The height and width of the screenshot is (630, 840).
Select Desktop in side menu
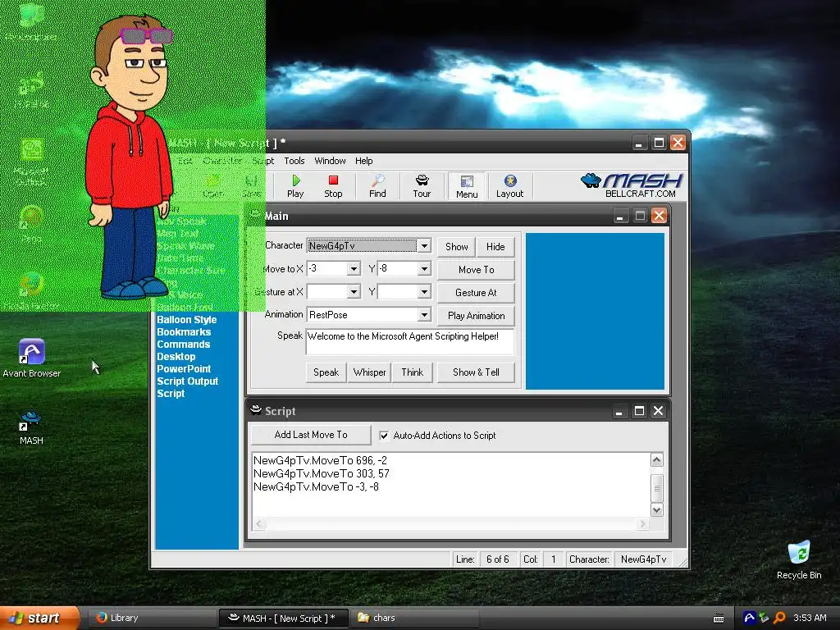(176, 357)
